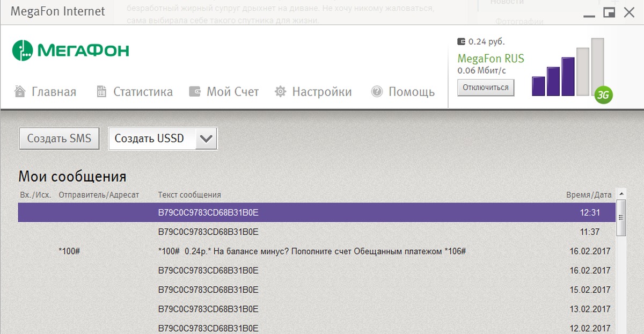Click the Настройки gear icon
Image resolution: width=644 pixels, height=334 pixels.
280,92
